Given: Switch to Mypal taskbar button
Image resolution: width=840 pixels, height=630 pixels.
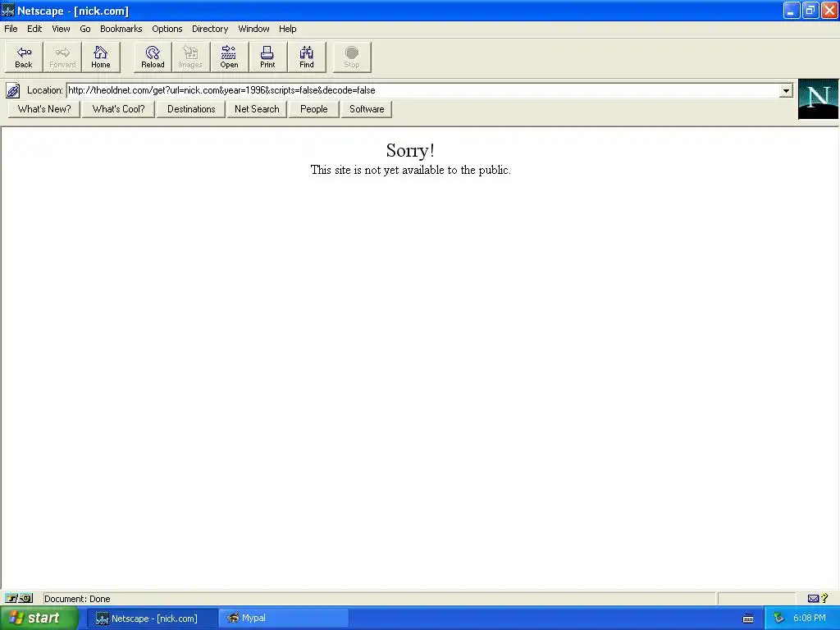Looking at the screenshot, I should pyautogui.click(x=284, y=619).
